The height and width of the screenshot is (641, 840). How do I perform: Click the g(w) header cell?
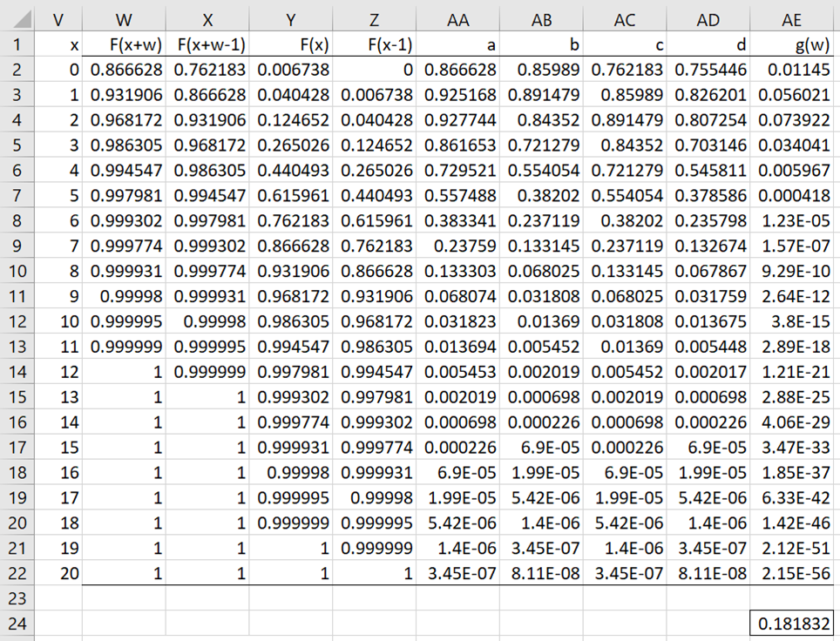pyautogui.click(x=792, y=44)
